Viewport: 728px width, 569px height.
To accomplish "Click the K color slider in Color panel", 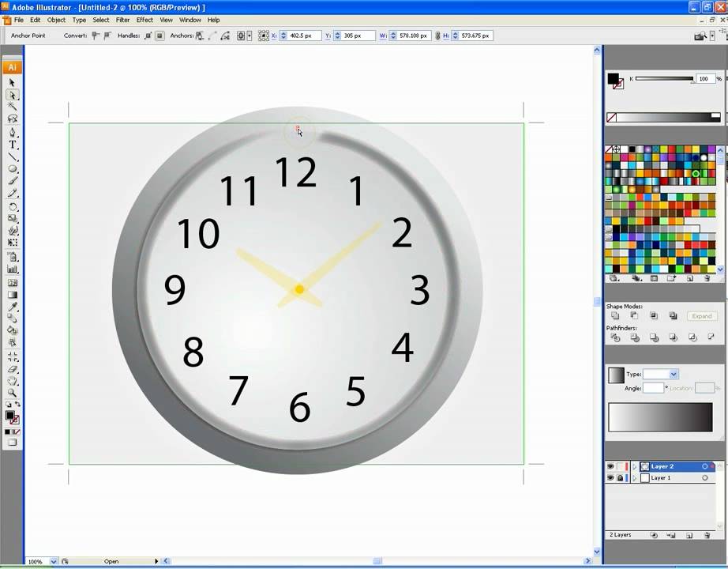I will 664,79.
